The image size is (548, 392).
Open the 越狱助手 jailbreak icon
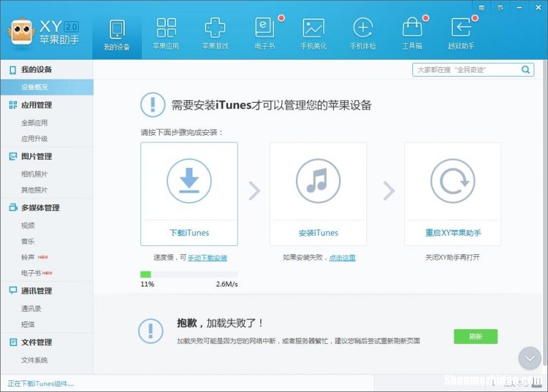coord(461,27)
